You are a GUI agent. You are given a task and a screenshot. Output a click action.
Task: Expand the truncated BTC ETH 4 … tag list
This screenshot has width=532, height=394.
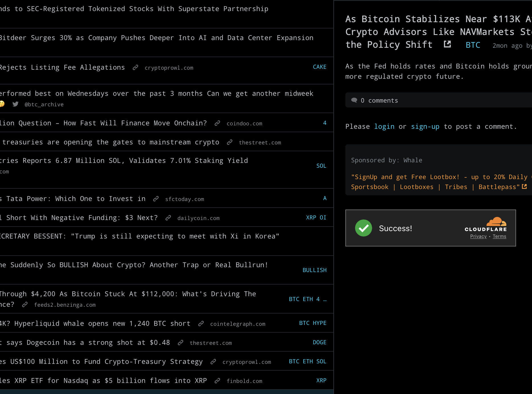(325, 299)
